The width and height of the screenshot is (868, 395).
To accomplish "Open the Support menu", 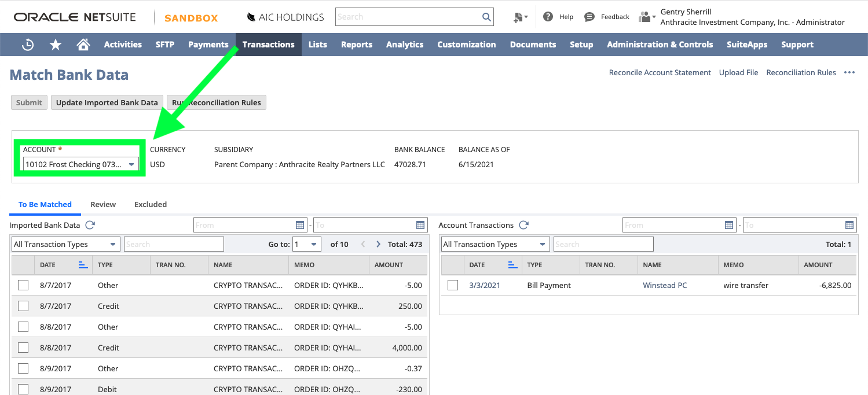I will point(797,45).
